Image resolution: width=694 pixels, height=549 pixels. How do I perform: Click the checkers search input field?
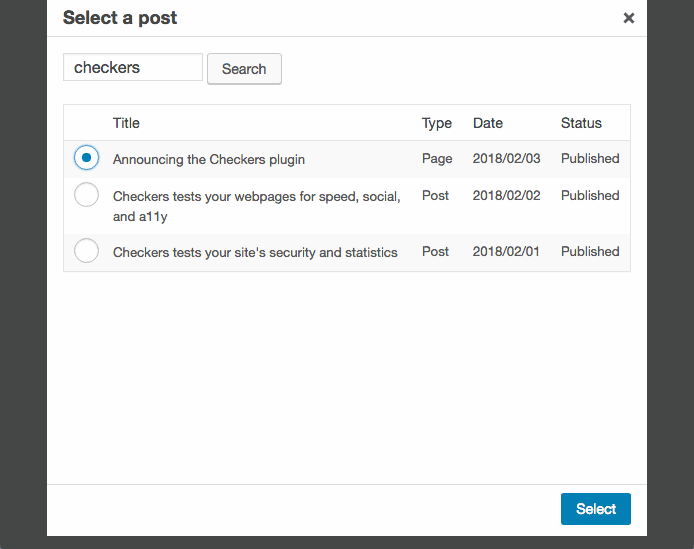133,67
